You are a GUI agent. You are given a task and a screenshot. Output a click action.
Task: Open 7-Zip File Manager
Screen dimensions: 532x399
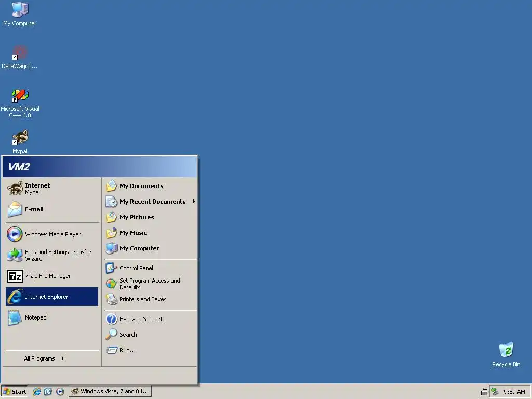click(x=52, y=276)
